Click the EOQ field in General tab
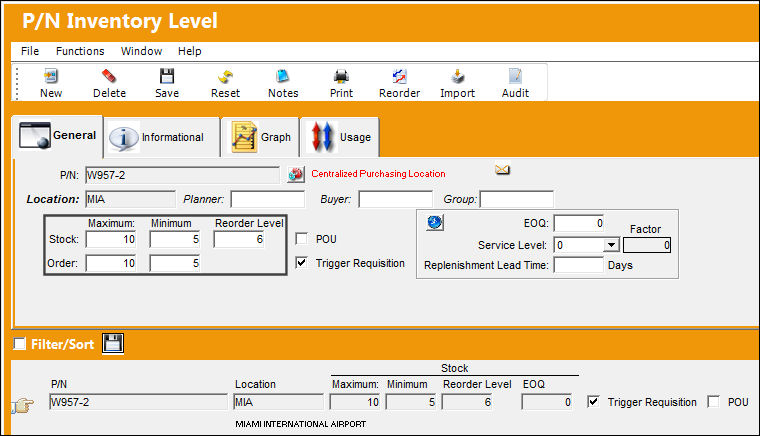This screenshot has height=436, width=760. click(579, 223)
